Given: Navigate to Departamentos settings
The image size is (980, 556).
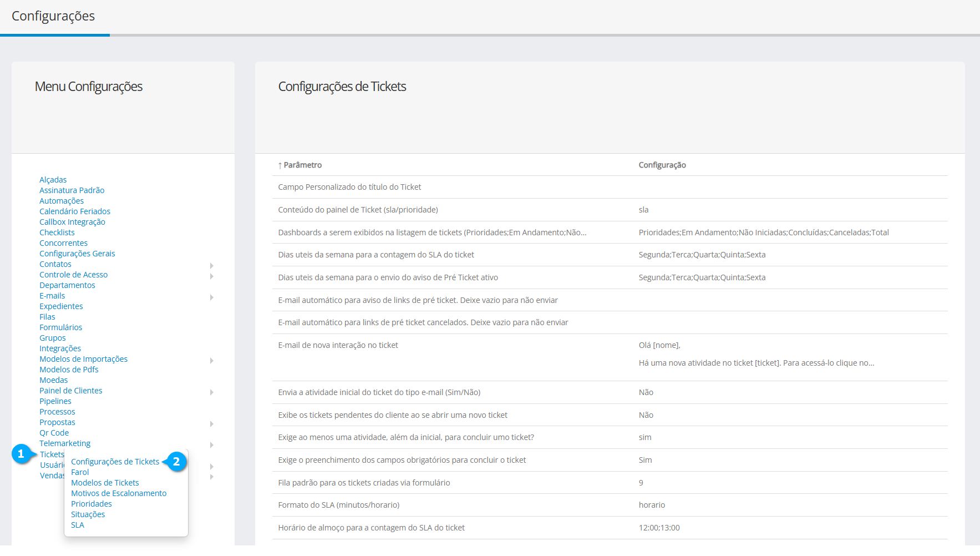Looking at the screenshot, I should (x=67, y=285).
